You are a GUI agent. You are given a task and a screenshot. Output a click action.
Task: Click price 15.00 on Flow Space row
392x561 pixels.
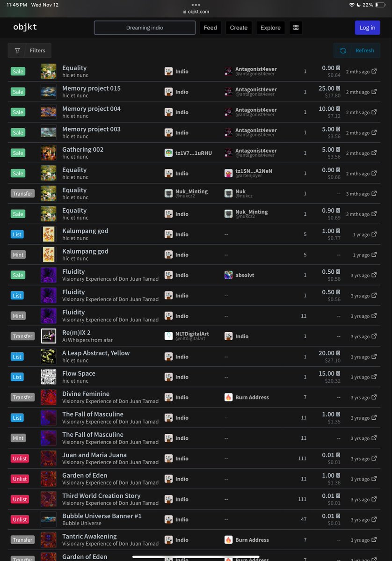[x=329, y=373]
